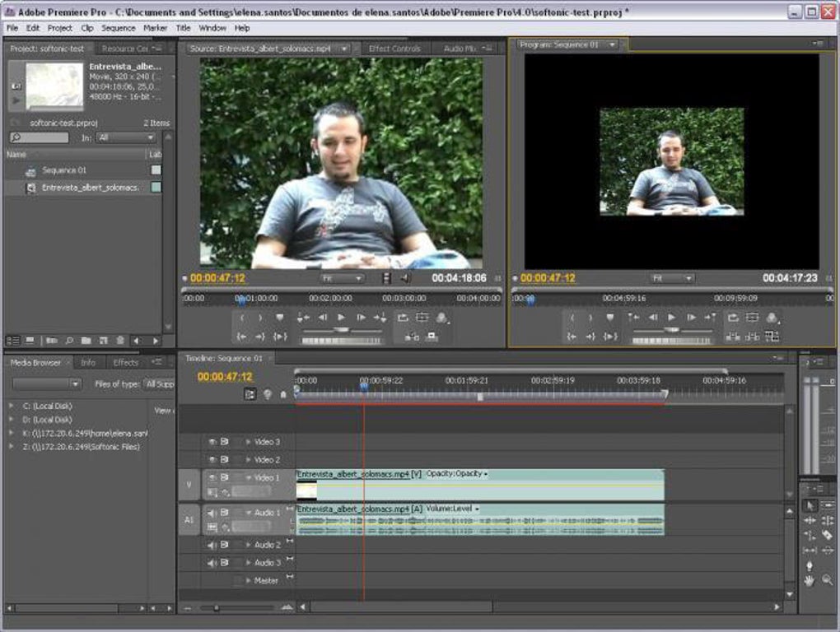Select the Selection arrow tool

(x=810, y=505)
